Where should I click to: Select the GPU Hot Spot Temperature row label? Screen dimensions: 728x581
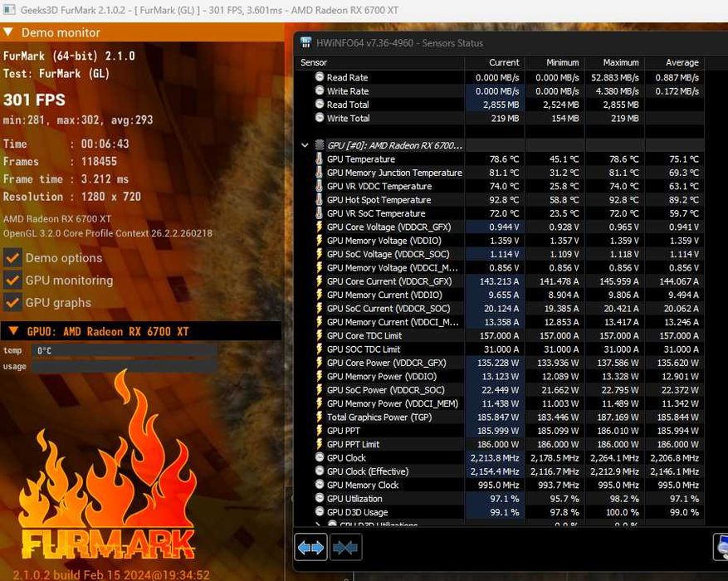379,200
